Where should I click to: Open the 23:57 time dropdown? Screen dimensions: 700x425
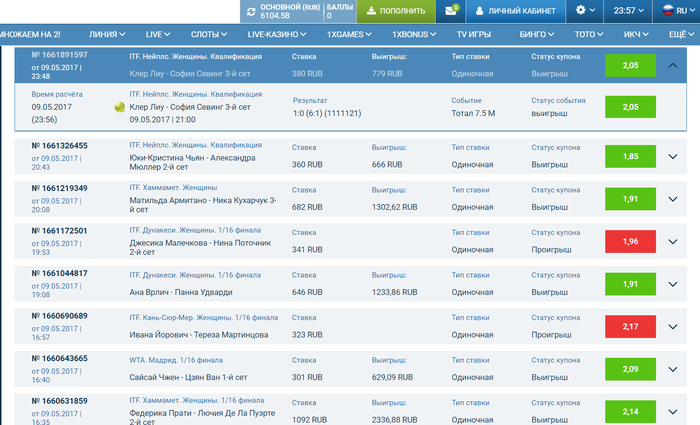628,11
